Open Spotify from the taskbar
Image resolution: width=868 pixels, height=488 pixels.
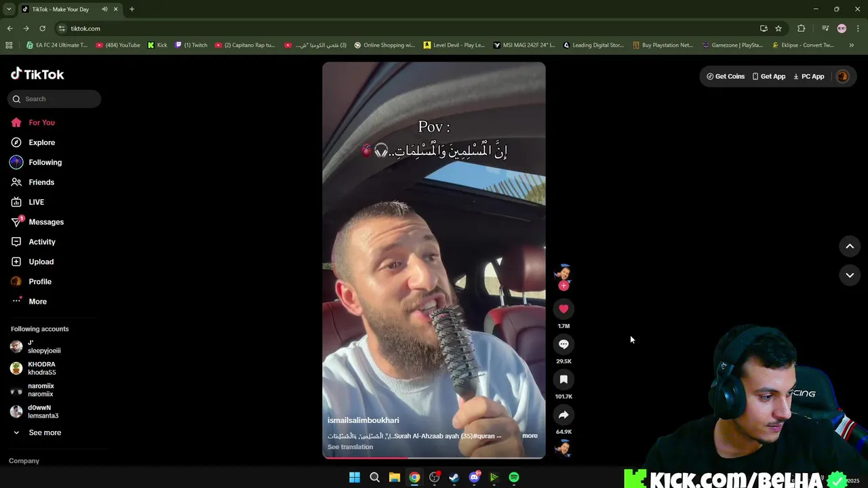pyautogui.click(x=514, y=477)
